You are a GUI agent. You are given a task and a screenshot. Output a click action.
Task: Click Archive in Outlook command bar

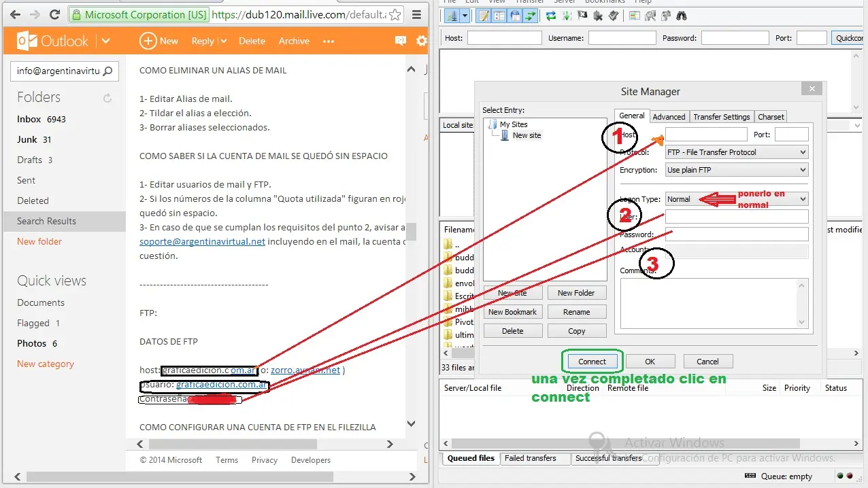coord(294,41)
